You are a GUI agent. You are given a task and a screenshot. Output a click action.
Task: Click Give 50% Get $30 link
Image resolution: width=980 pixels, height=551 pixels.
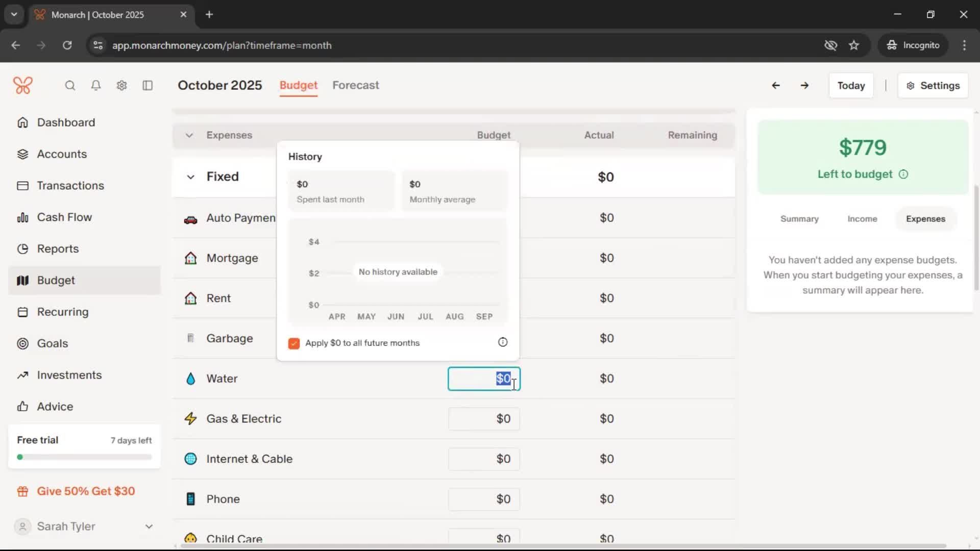pos(86,491)
